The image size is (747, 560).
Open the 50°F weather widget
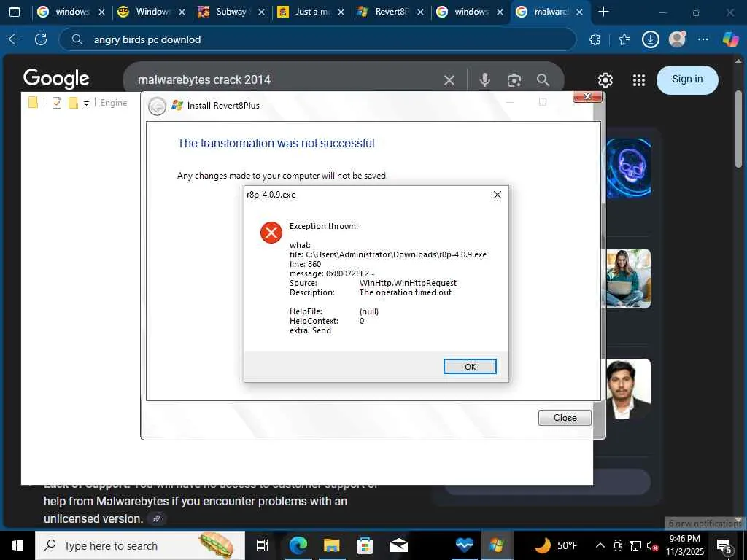pyautogui.click(x=555, y=545)
